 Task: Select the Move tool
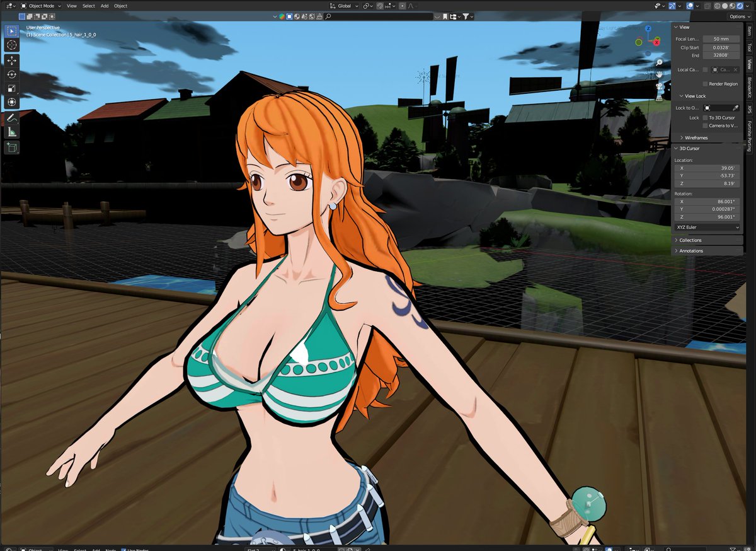click(x=12, y=61)
